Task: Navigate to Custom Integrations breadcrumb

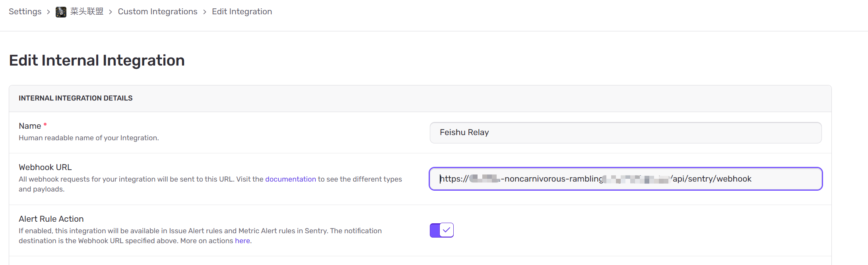Action: pyautogui.click(x=157, y=12)
